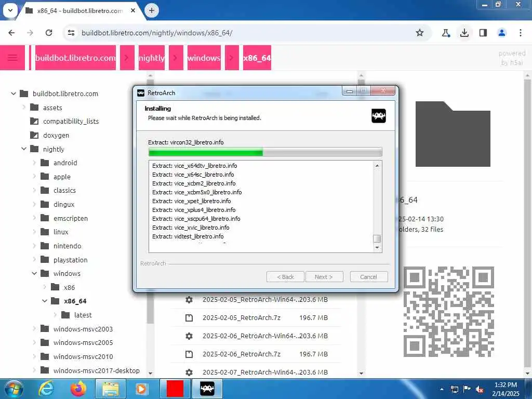Open the Windows Start menu
The height and width of the screenshot is (399, 532).
pyautogui.click(x=13, y=389)
